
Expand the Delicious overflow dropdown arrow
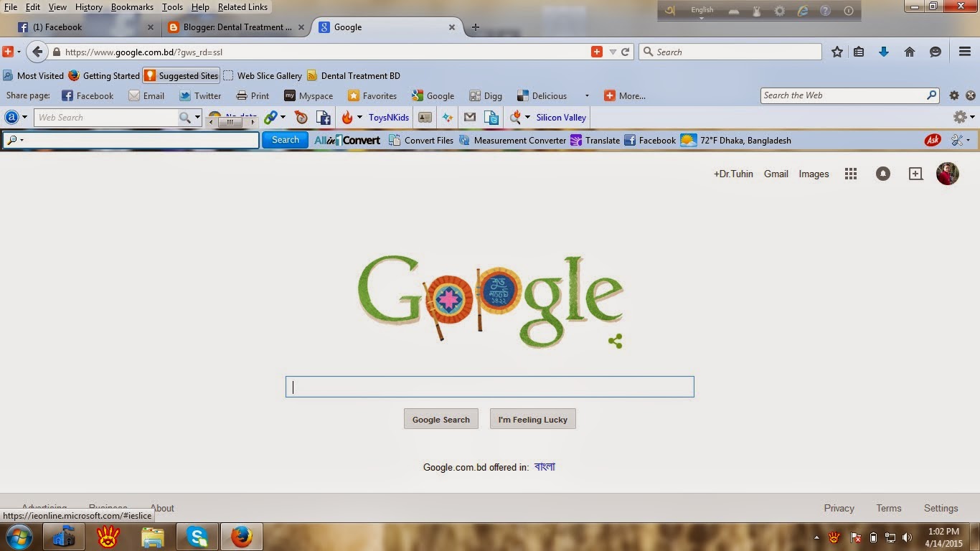pyautogui.click(x=587, y=95)
